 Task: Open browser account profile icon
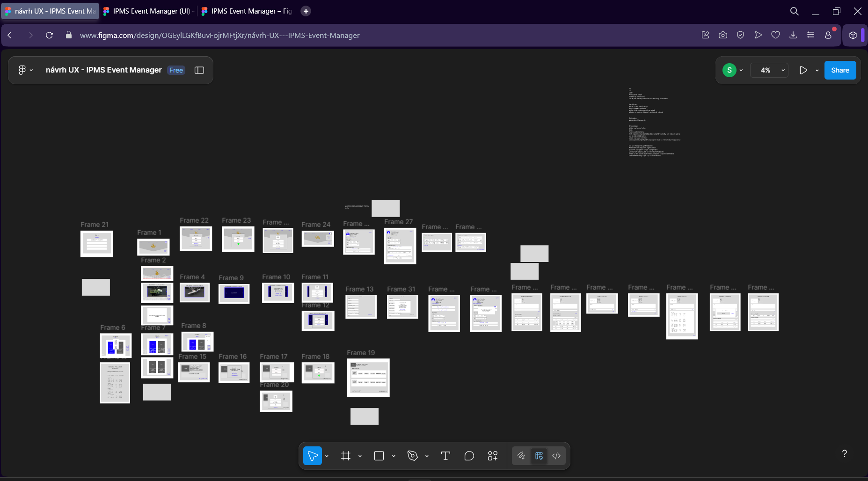click(x=828, y=35)
